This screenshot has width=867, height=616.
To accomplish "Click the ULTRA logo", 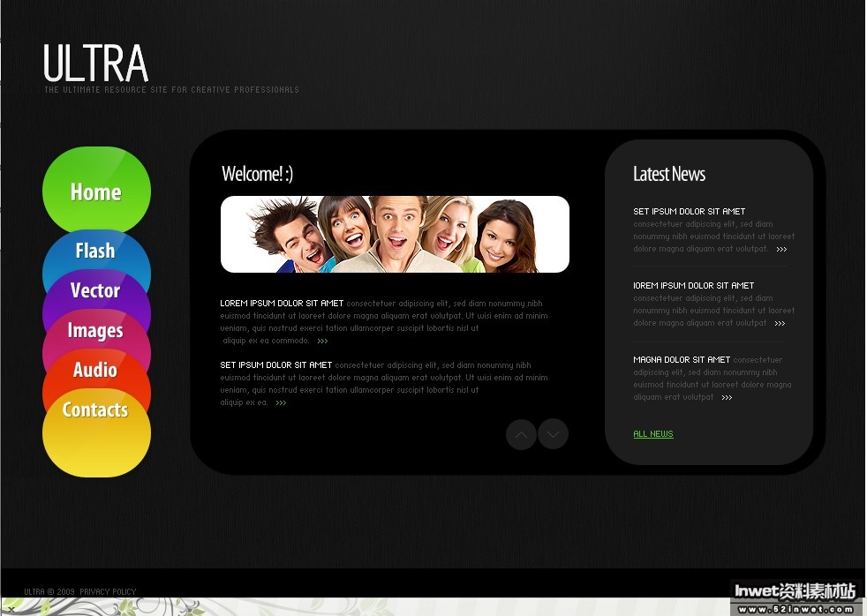I will (x=95, y=63).
